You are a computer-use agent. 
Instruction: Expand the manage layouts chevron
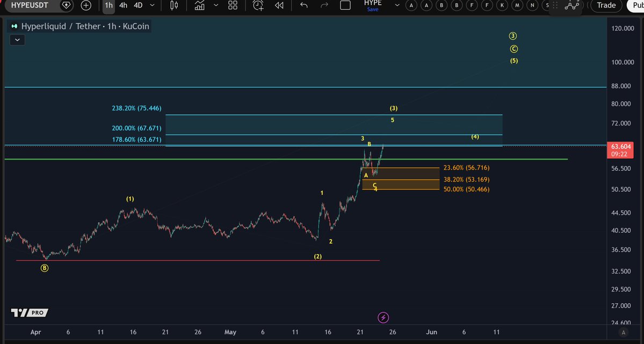point(397,5)
